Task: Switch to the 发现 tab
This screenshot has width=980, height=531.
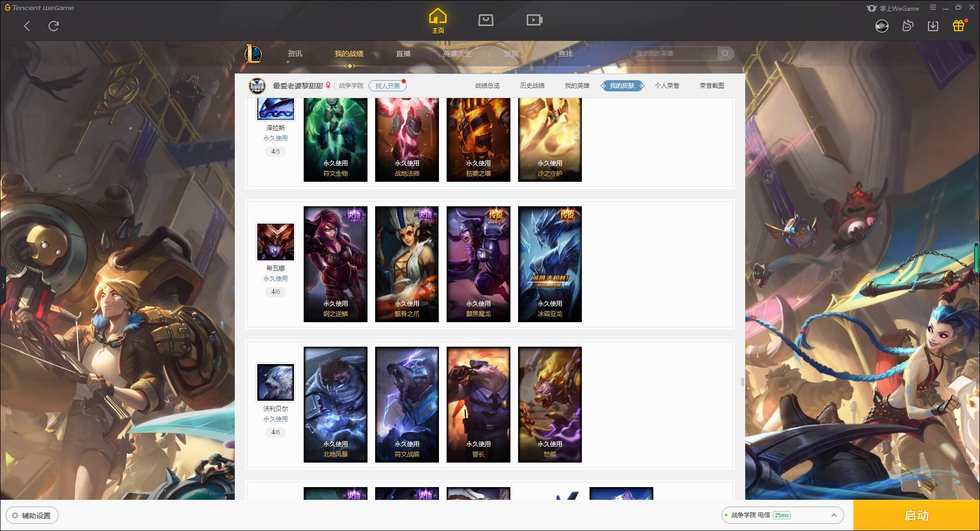Action: (511, 54)
